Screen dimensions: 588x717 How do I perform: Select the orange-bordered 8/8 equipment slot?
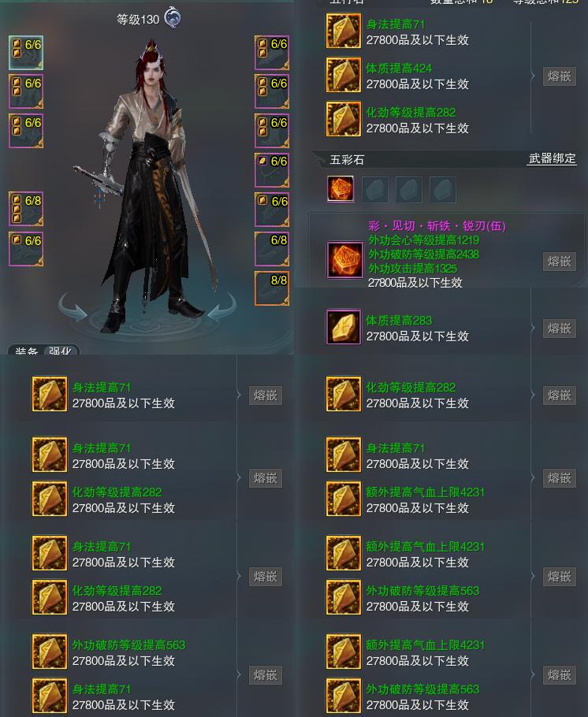tap(272, 288)
